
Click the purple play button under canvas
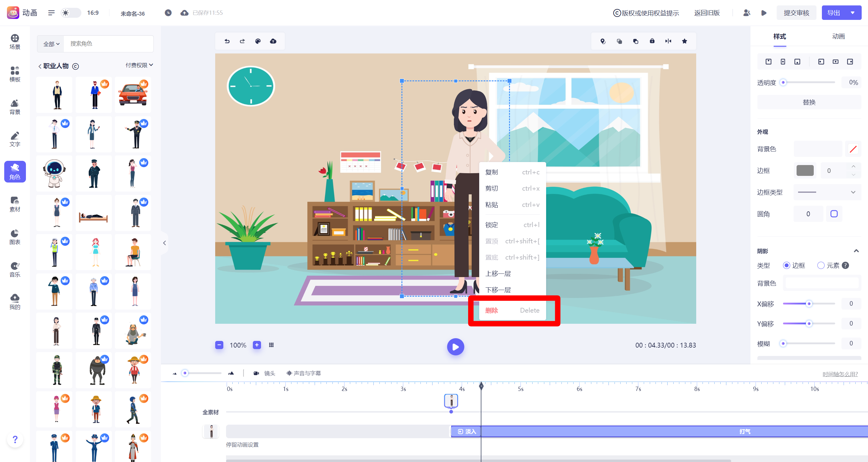[x=456, y=347]
